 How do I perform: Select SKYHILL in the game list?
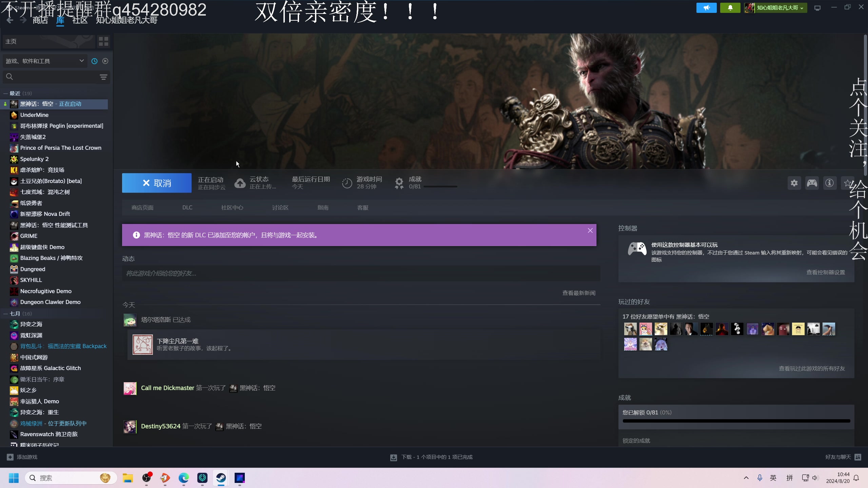tap(31, 280)
